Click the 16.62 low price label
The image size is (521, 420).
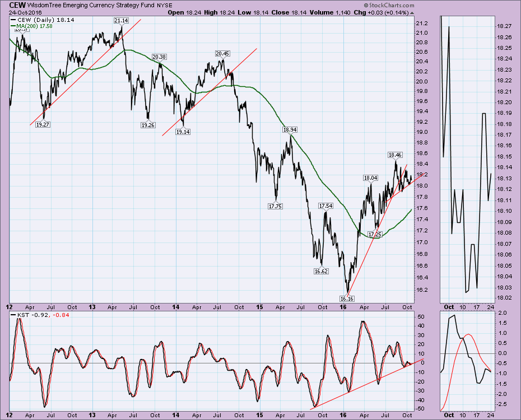tap(321, 271)
